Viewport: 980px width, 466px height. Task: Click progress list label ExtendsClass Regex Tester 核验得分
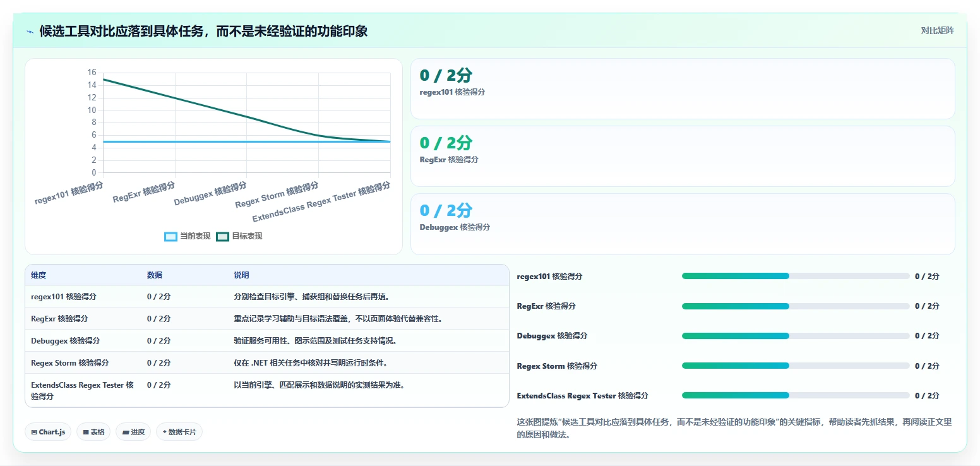pyautogui.click(x=582, y=396)
